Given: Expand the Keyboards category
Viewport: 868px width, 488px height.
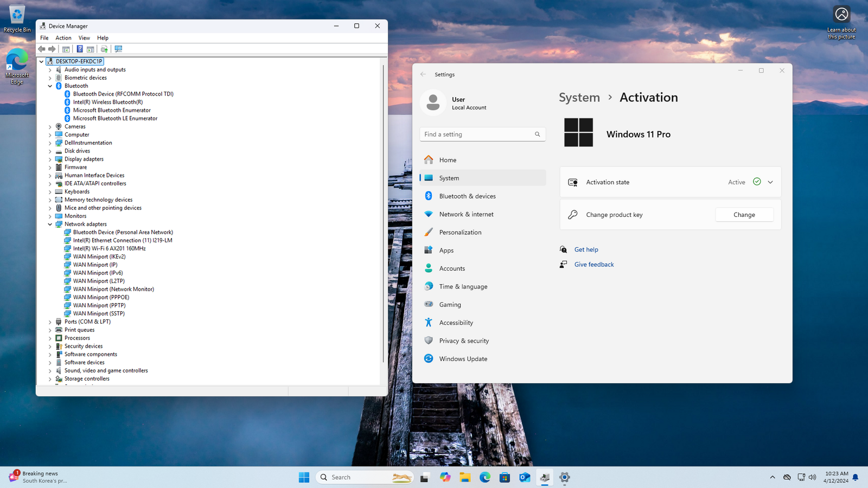Looking at the screenshot, I should [50, 191].
